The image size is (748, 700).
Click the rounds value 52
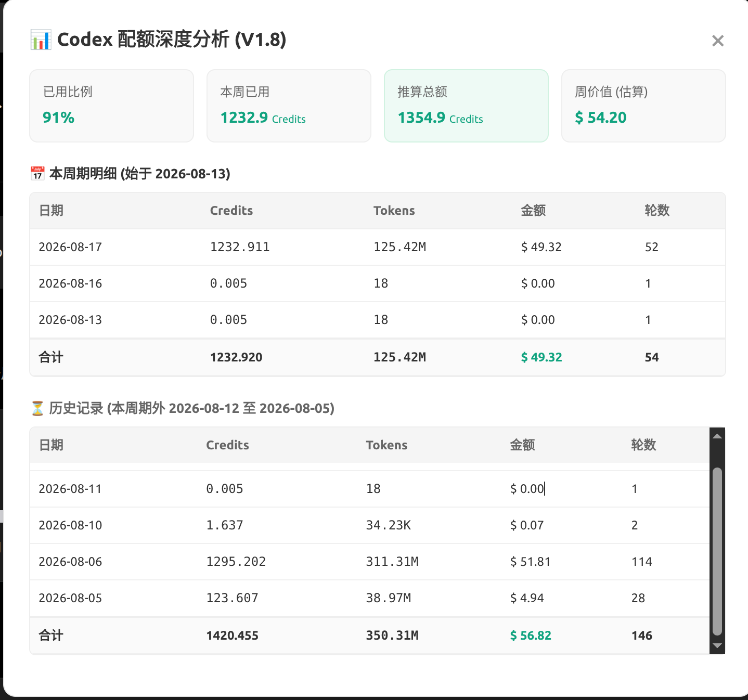pyautogui.click(x=652, y=247)
